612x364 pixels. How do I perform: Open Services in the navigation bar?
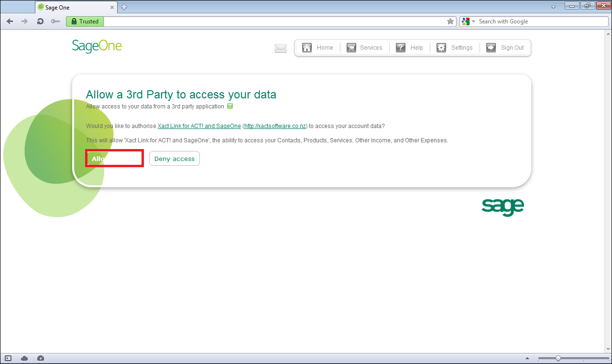coord(364,48)
